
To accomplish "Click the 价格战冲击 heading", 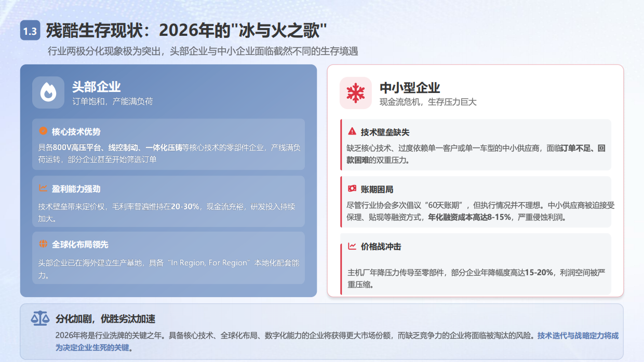I will pos(381,247).
